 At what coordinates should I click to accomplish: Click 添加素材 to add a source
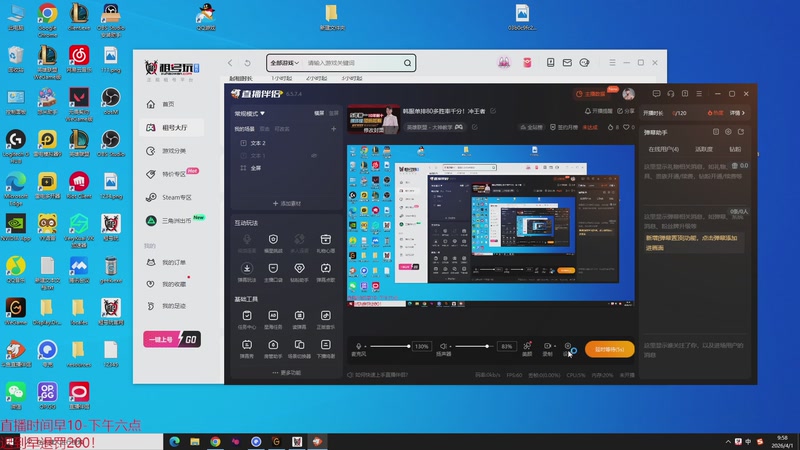(287, 203)
